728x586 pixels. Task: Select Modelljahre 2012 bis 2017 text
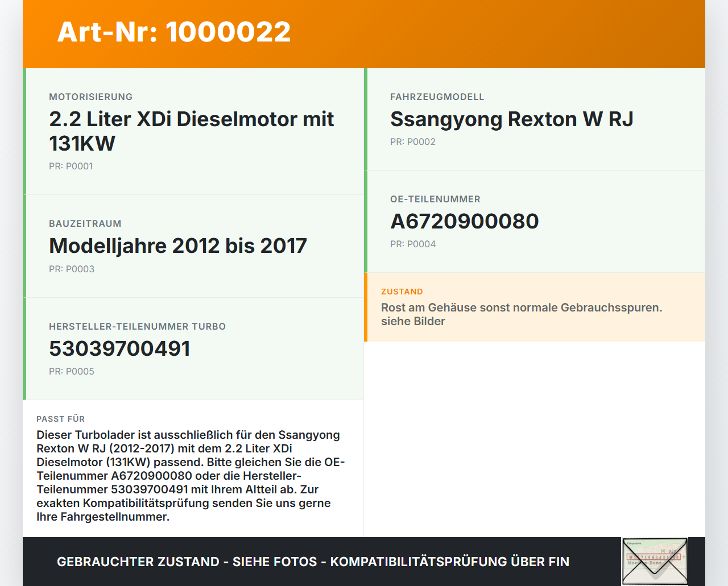(x=178, y=246)
